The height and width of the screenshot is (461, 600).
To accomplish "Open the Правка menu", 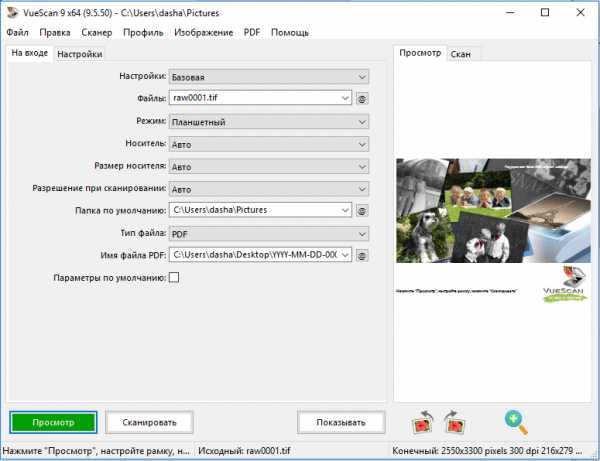I will point(55,33).
